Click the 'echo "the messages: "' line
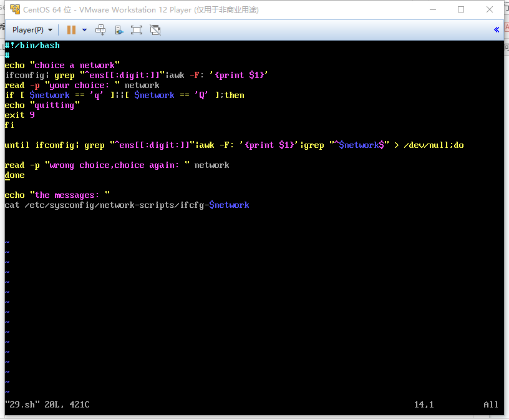The image size is (509, 420). click(x=57, y=195)
